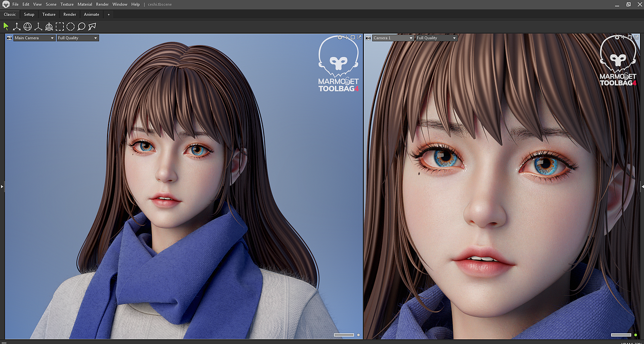Expand the collapsed left side panel

coord(2,187)
